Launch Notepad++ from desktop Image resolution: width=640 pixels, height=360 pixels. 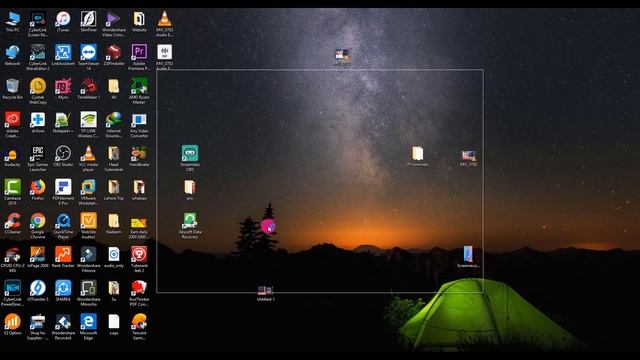tap(63, 123)
